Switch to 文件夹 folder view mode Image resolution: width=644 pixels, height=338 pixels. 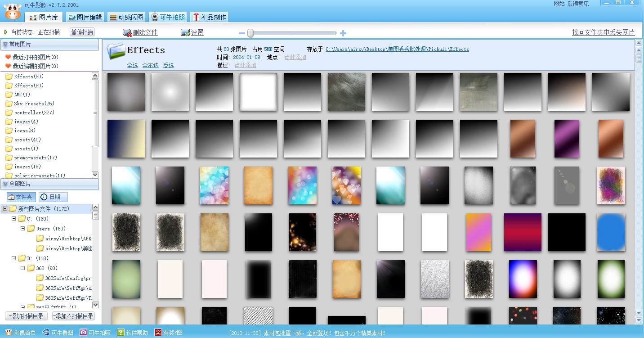point(21,197)
